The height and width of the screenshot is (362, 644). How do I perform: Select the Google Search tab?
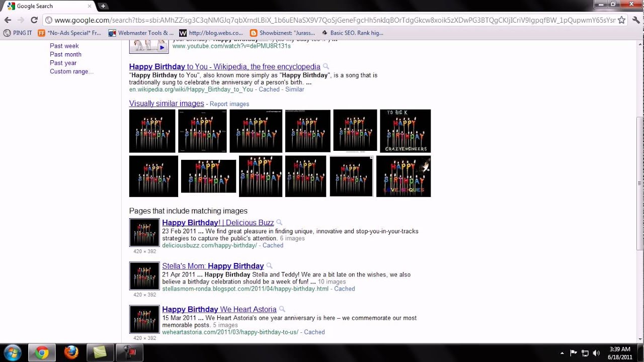(x=48, y=6)
